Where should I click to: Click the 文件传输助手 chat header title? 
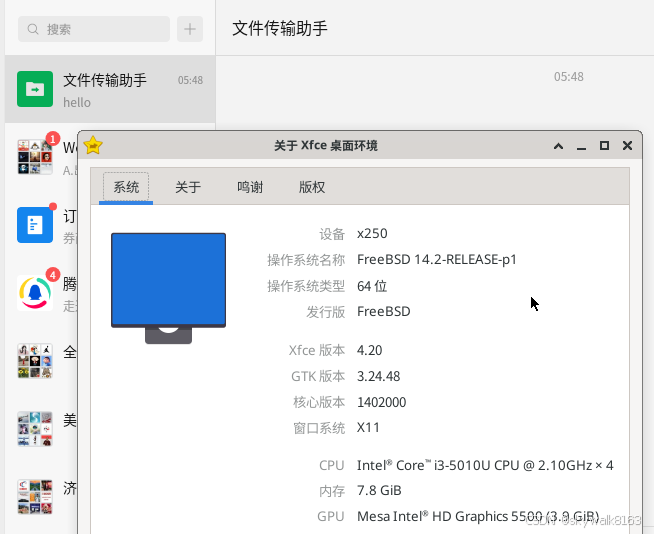coord(280,28)
